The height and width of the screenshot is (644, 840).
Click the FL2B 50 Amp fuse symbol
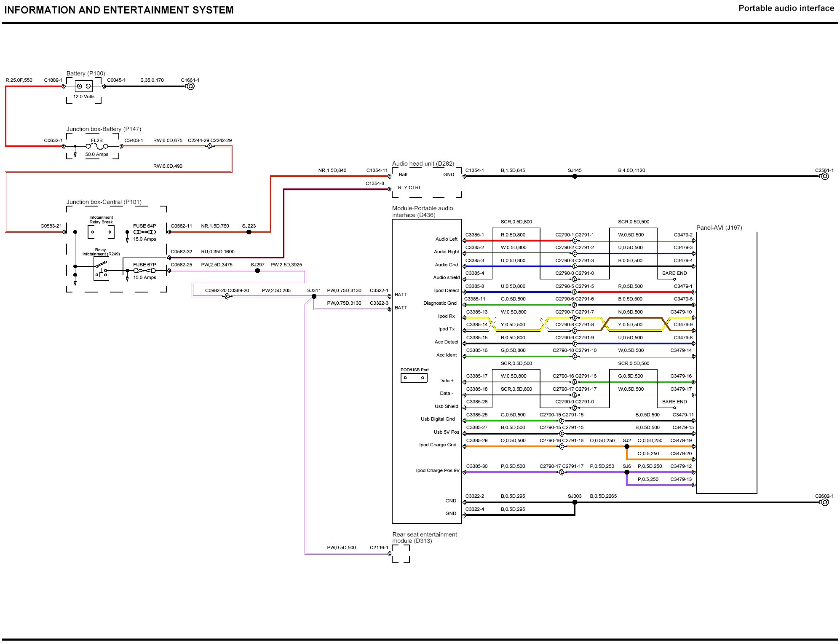click(96, 146)
